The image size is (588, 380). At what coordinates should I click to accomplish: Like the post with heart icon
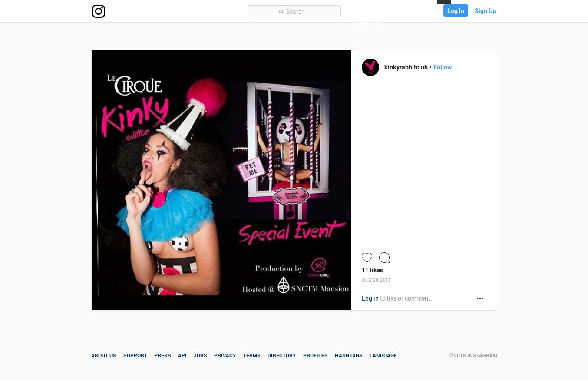(367, 258)
